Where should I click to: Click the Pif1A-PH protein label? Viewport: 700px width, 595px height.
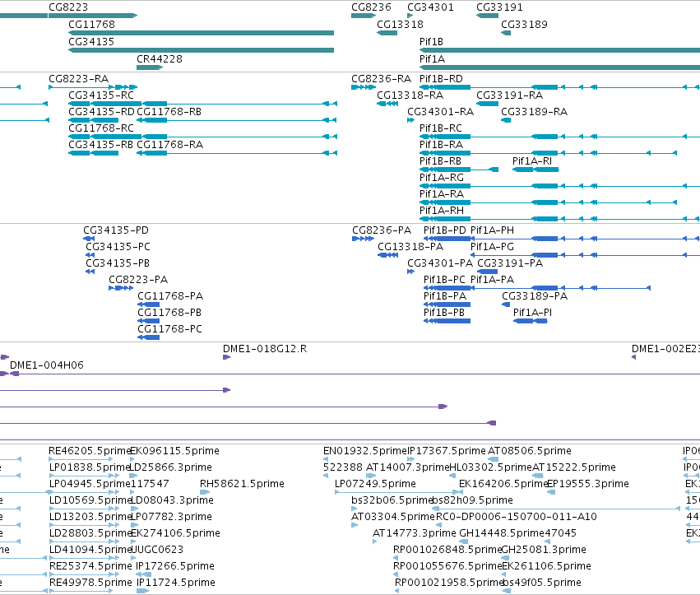coord(492,230)
